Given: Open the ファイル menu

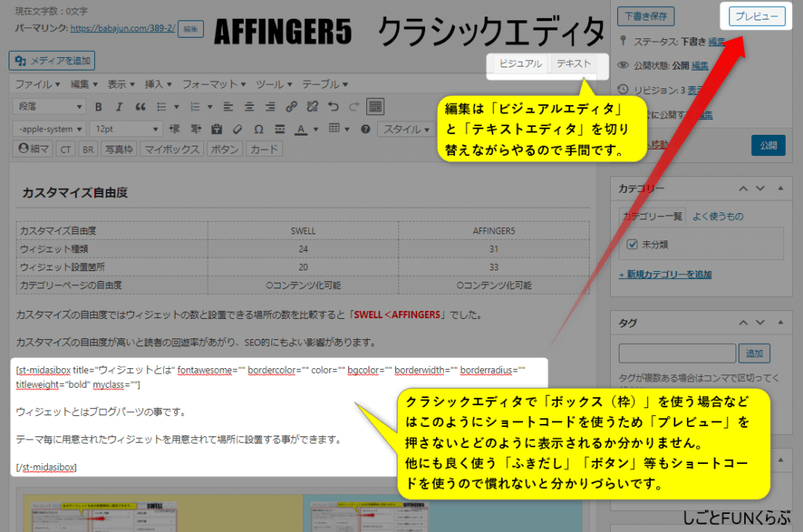Looking at the screenshot, I should 38,85.
